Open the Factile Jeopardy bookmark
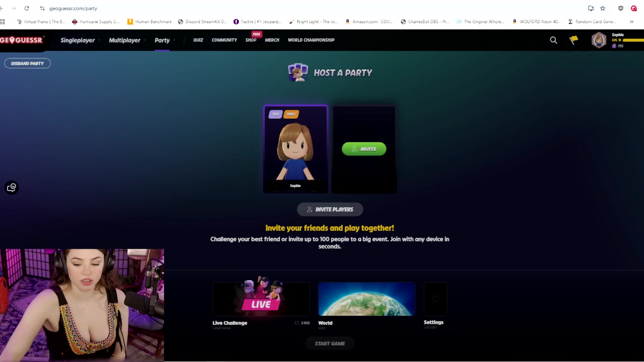The image size is (644, 362). point(257,21)
